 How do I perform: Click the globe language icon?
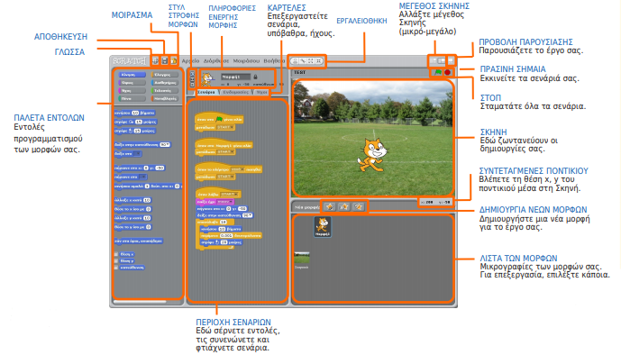tap(156, 61)
